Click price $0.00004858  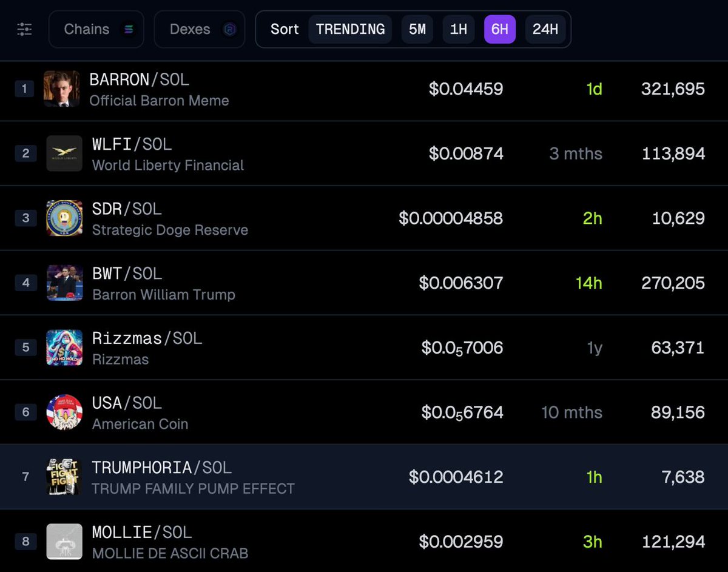451,218
